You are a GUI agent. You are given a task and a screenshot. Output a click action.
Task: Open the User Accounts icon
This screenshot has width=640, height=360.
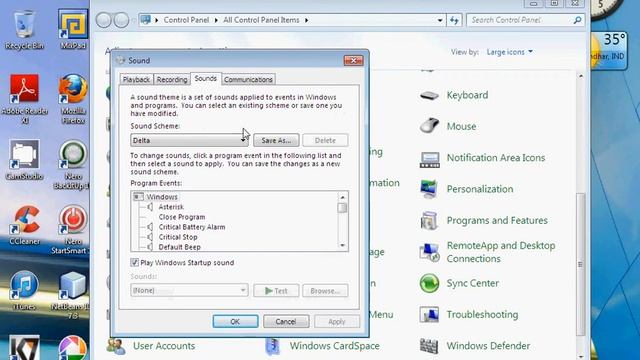point(116,346)
